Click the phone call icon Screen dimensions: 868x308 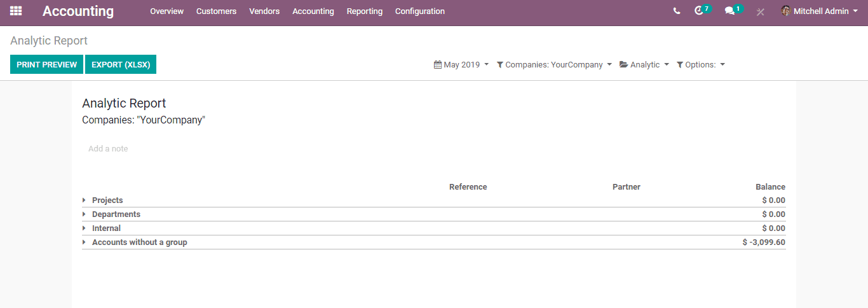coord(677,11)
